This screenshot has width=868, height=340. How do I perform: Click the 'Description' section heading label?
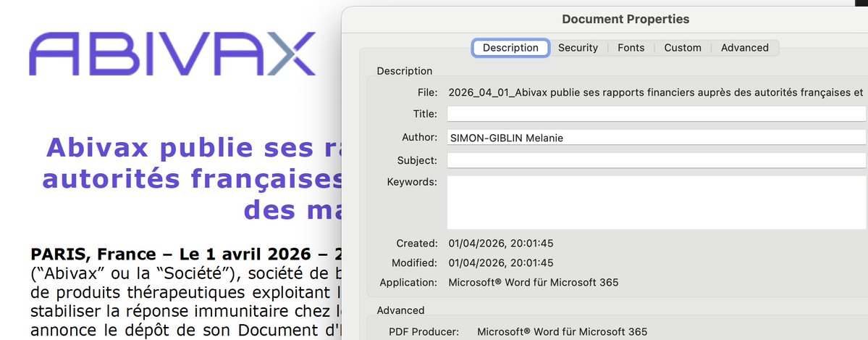point(404,71)
